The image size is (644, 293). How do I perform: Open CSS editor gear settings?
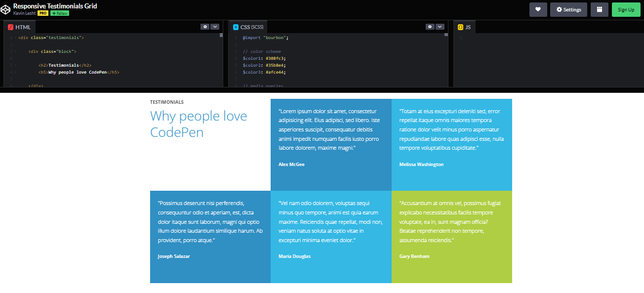430,27
